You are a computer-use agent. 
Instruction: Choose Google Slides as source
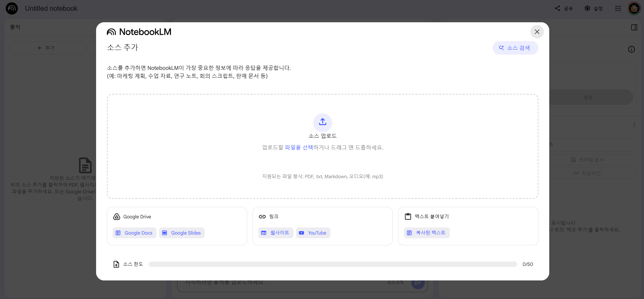[182, 233]
